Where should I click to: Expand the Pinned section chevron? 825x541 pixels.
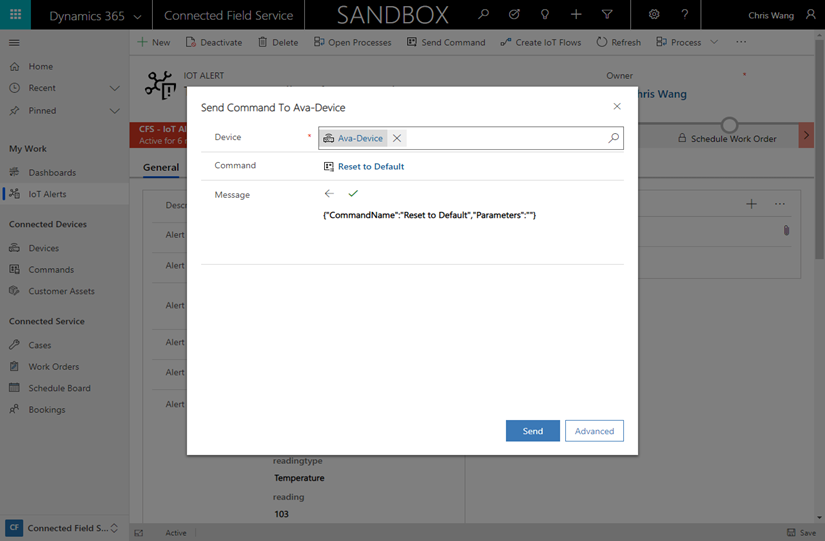pos(114,111)
